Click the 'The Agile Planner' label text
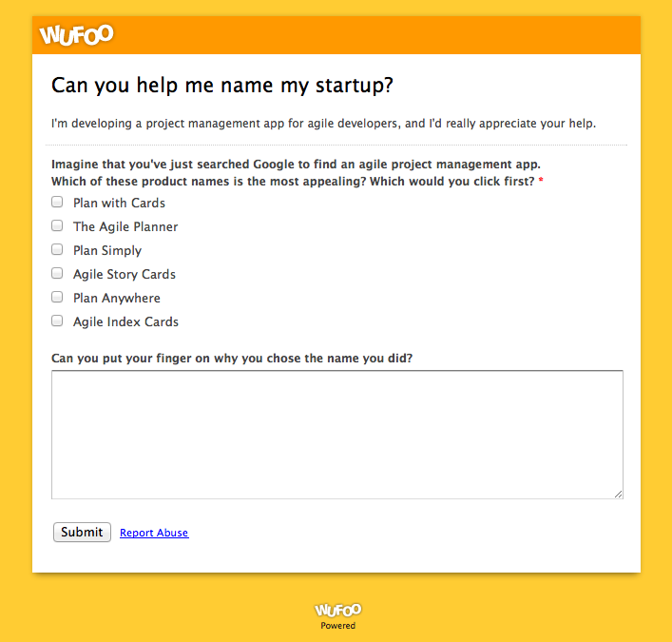 (125, 226)
